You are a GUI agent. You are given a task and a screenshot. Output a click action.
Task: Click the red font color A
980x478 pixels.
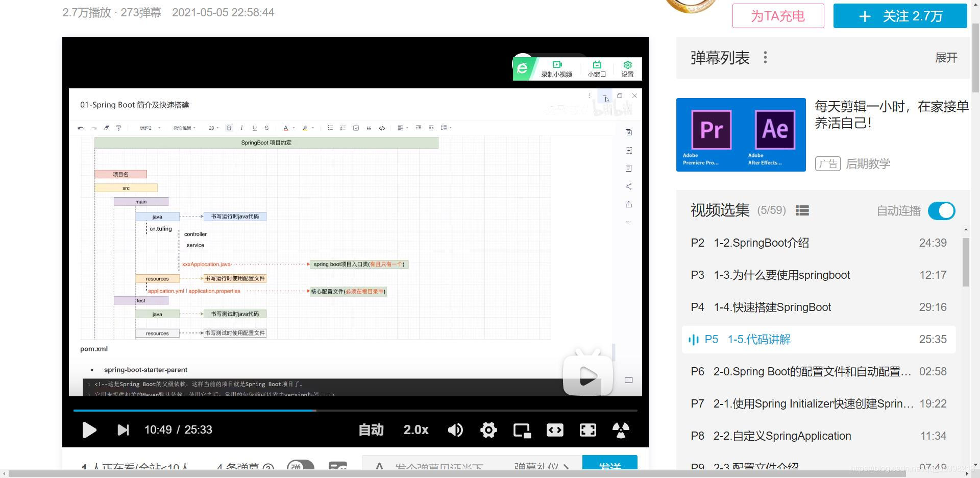click(286, 128)
